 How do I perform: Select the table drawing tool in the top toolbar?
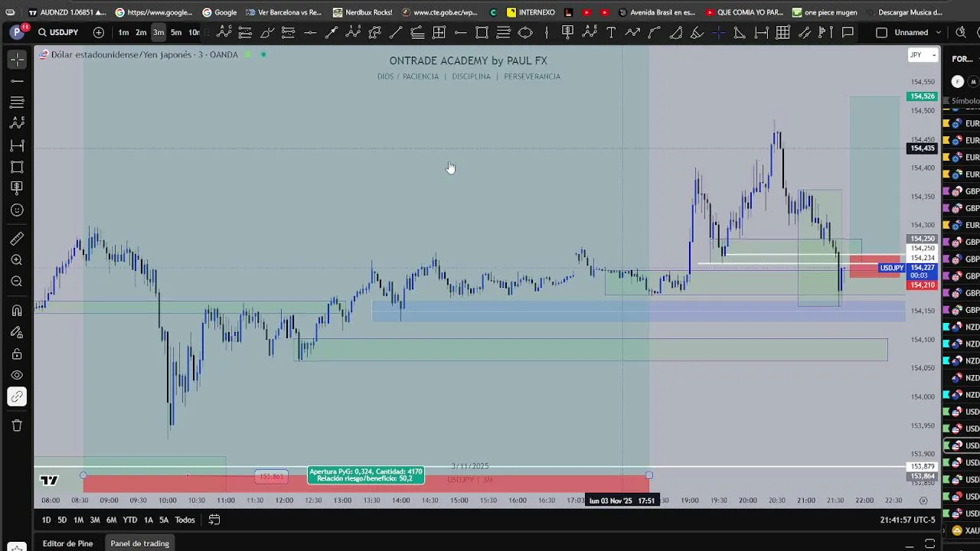tap(782, 32)
